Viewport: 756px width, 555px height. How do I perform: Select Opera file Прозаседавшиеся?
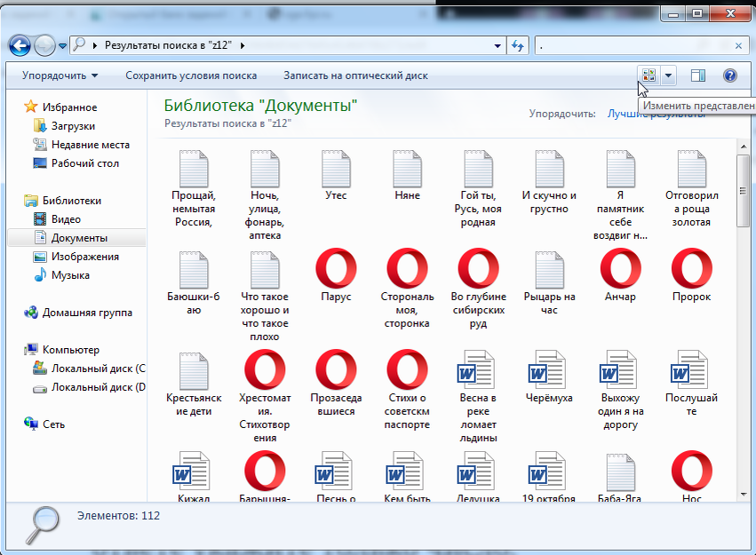336,384
